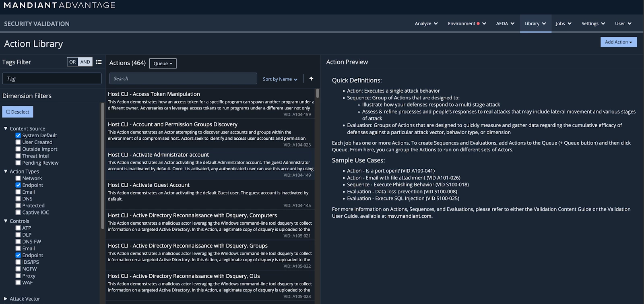Check the WAF control checkbox
Screen dimensions: 644x304
(18, 282)
